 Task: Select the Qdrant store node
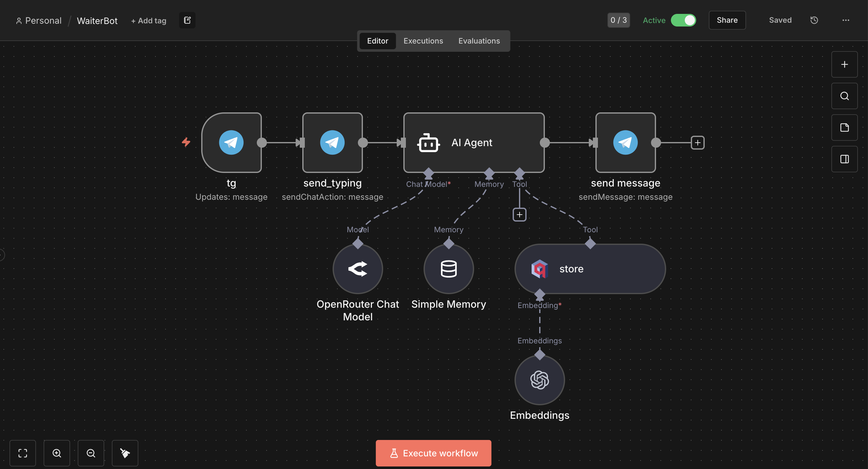click(590, 269)
